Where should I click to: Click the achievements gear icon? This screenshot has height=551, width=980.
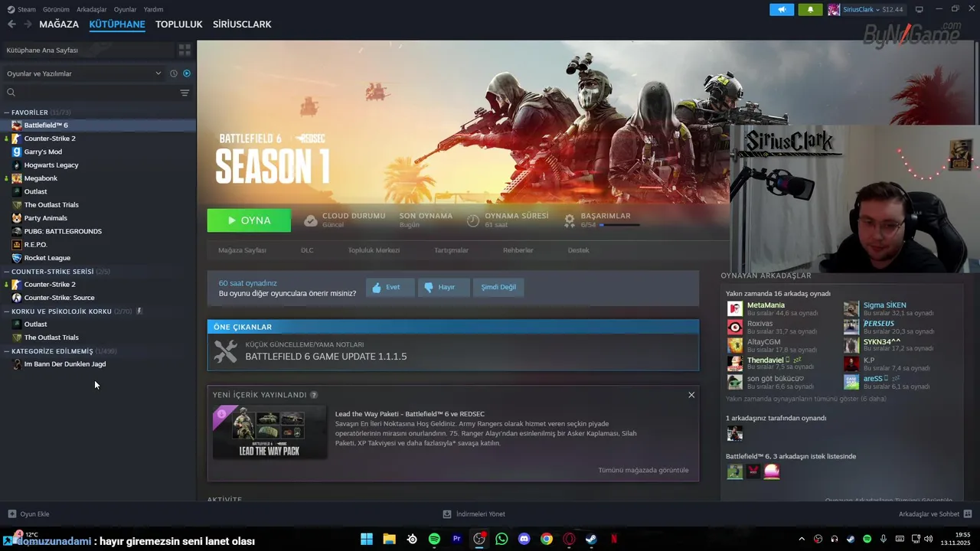(x=570, y=220)
